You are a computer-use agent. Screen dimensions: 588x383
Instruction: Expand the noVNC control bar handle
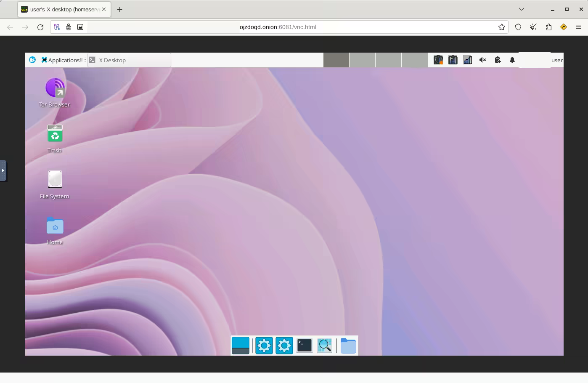pos(3,170)
